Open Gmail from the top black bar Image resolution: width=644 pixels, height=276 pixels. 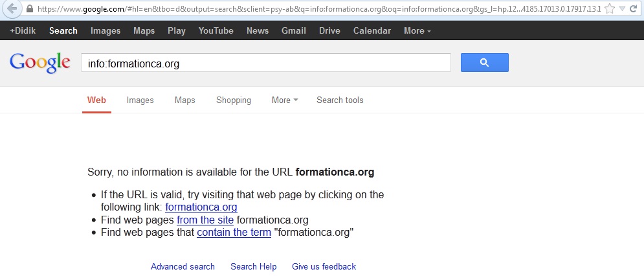coord(294,30)
